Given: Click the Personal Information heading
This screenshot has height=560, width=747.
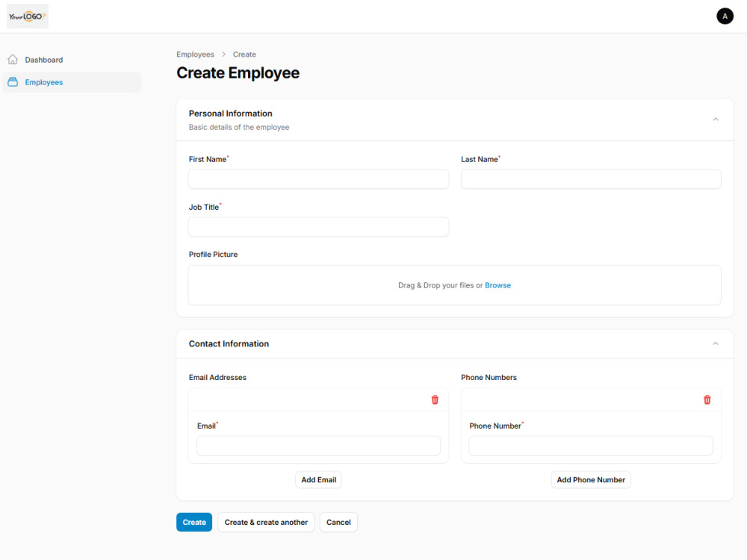Looking at the screenshot, I should point(231,113).
